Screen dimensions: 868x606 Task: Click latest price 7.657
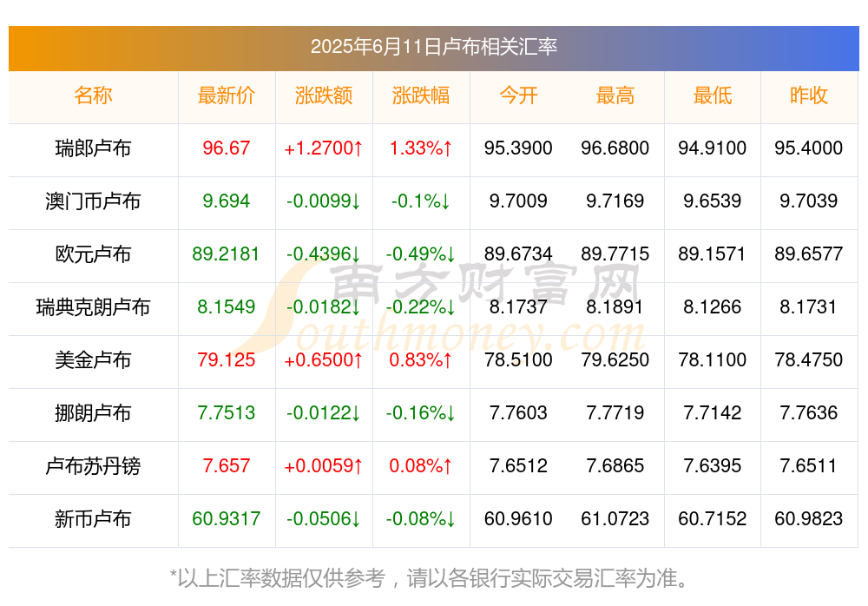tap(226, 466)
